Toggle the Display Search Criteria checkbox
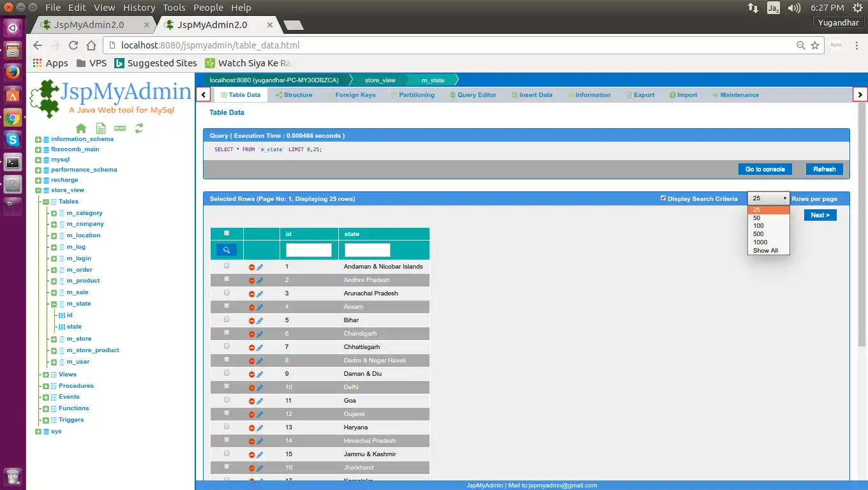Screen dimensions: 868x490 pyautogui.click(x=663, y=198)
